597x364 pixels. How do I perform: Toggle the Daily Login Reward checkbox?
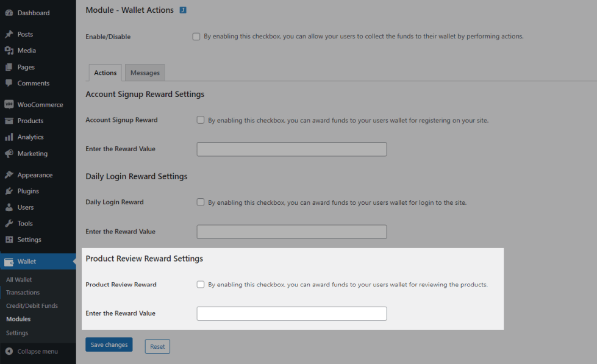click(x=201, y=202)
